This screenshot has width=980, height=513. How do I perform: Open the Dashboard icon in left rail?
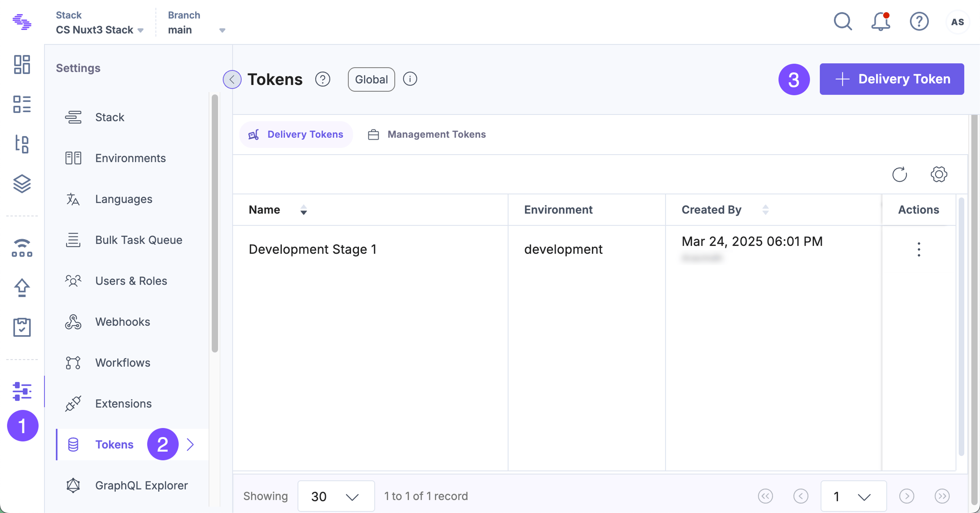22,65
